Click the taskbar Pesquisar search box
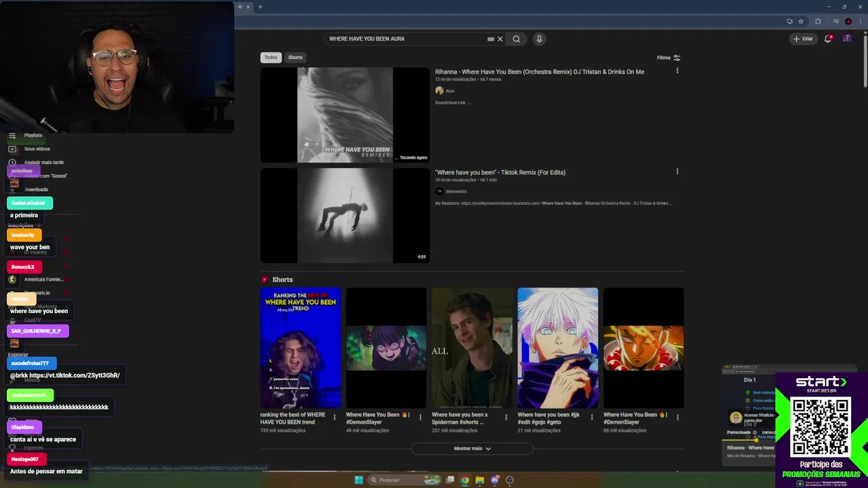Screen dimensions: 868x488 [x=405, y=480]
